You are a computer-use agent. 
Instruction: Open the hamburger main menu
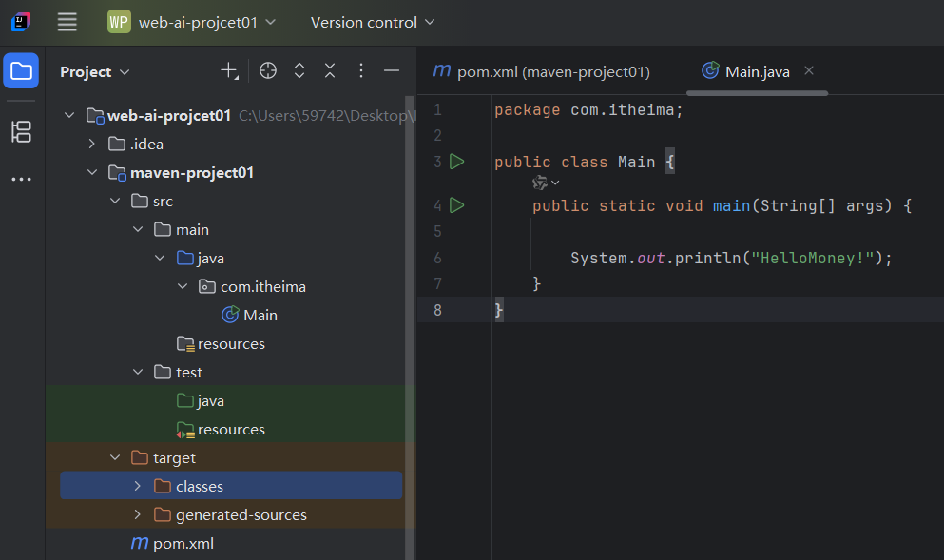coord(67,22)
